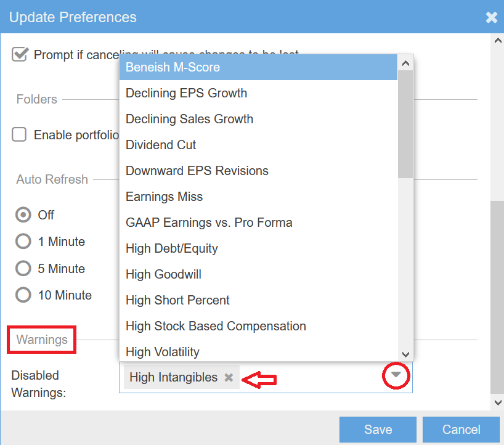Remove the High Intangibles tag
Screen dimensions: 504x445
[x=229, y=378]
